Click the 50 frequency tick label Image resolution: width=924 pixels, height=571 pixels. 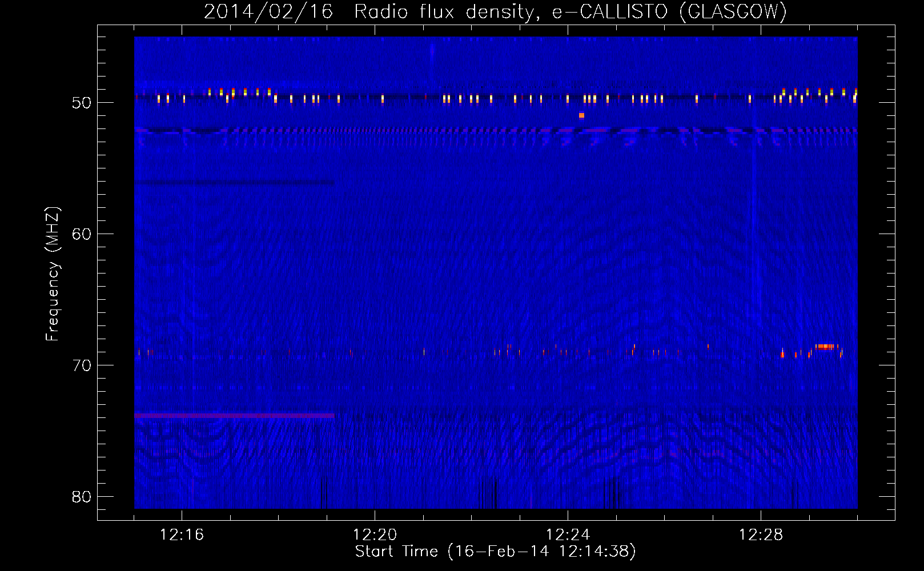coord(82,103)
